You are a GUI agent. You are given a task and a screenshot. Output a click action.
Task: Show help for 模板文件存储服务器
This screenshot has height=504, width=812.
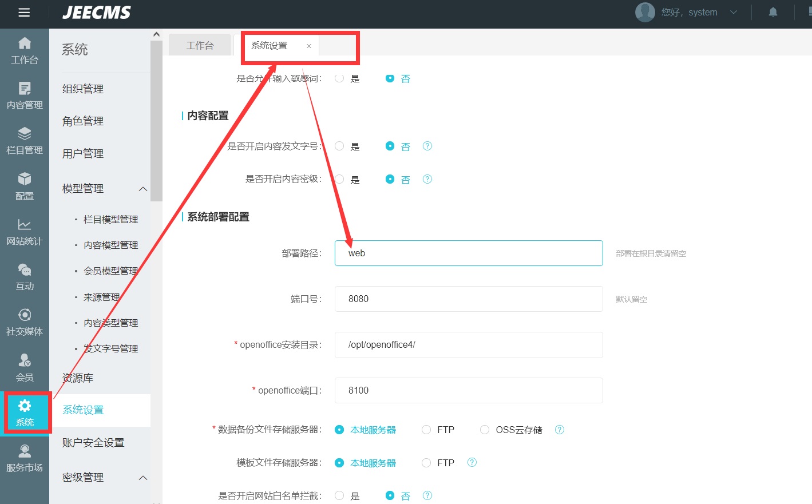[x=472, y=462]
